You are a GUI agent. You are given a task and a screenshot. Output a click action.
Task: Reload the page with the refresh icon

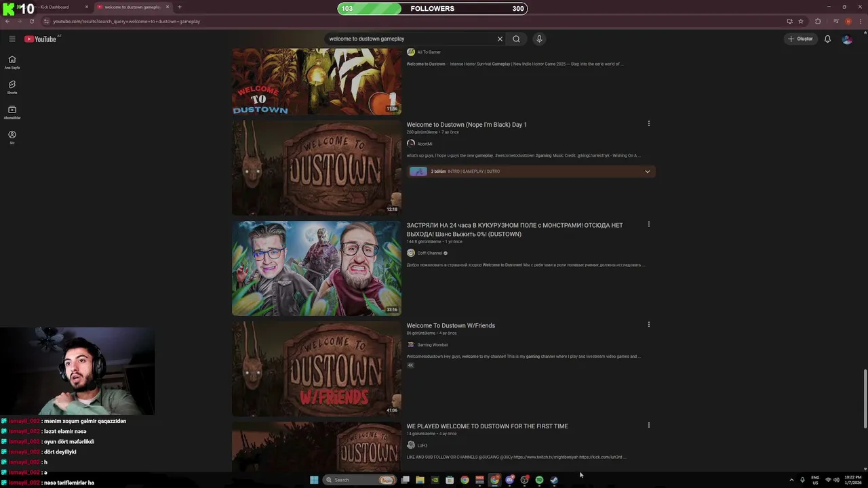31,21
